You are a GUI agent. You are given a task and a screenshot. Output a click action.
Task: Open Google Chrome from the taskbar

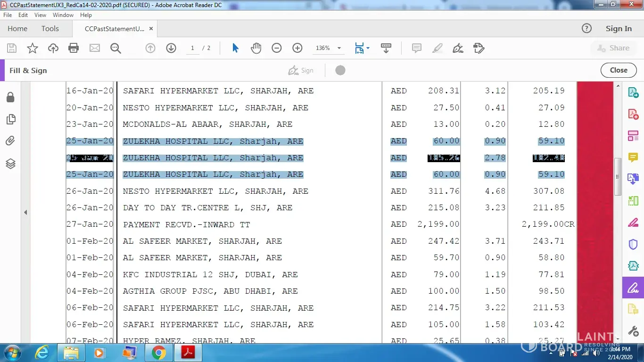point(158,353)
